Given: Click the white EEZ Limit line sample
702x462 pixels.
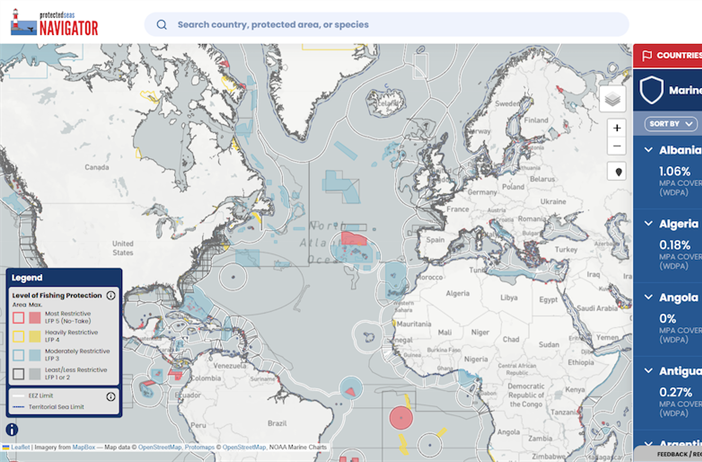Looking at the screenshot, I should (18, 396).
